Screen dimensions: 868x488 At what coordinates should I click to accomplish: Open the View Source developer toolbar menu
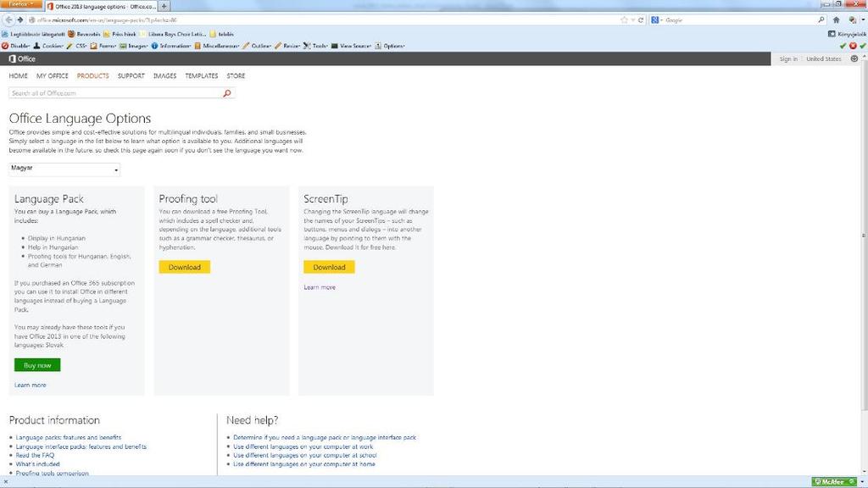(x=352, y=46)
